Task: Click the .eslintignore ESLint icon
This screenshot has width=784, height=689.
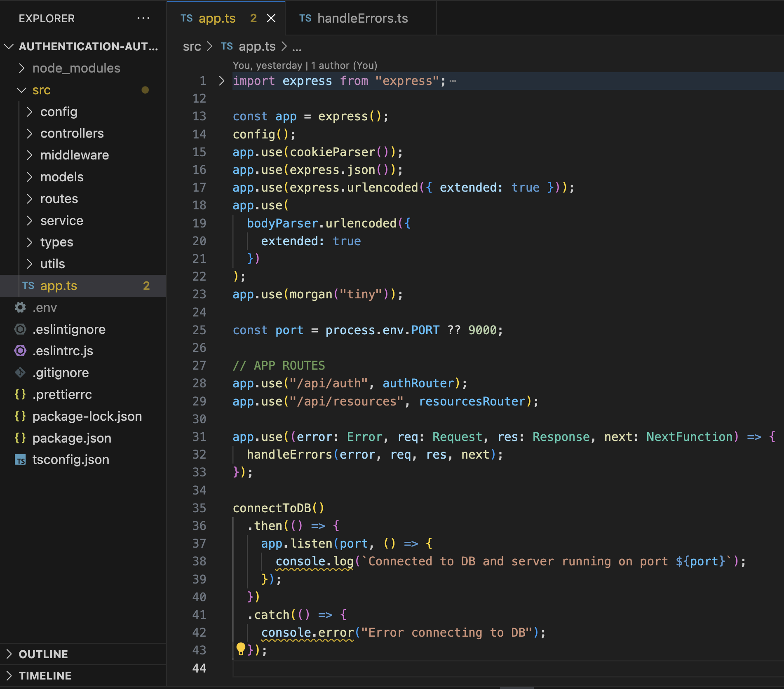Action: click(x=20, y=329)
